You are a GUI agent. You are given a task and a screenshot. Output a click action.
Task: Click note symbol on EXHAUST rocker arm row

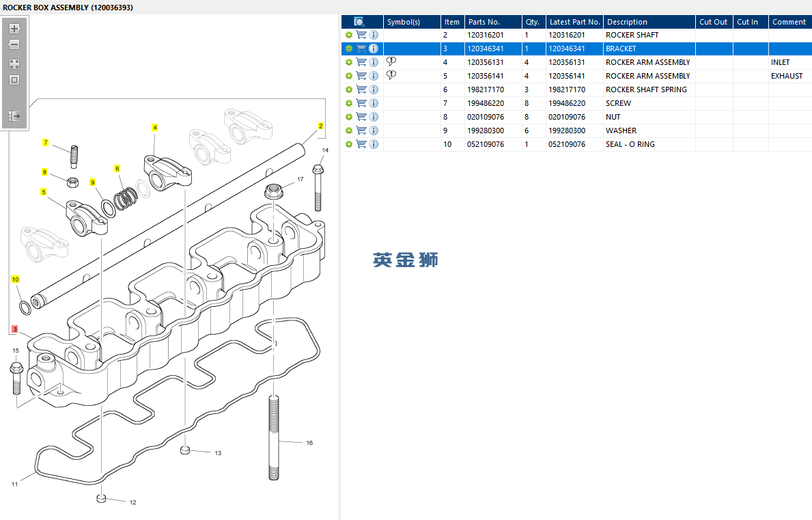pos(391,75)
